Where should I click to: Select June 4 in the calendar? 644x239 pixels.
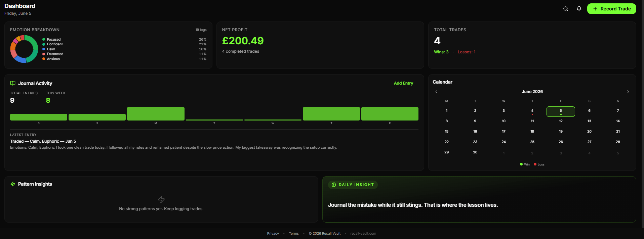point(532,111)
